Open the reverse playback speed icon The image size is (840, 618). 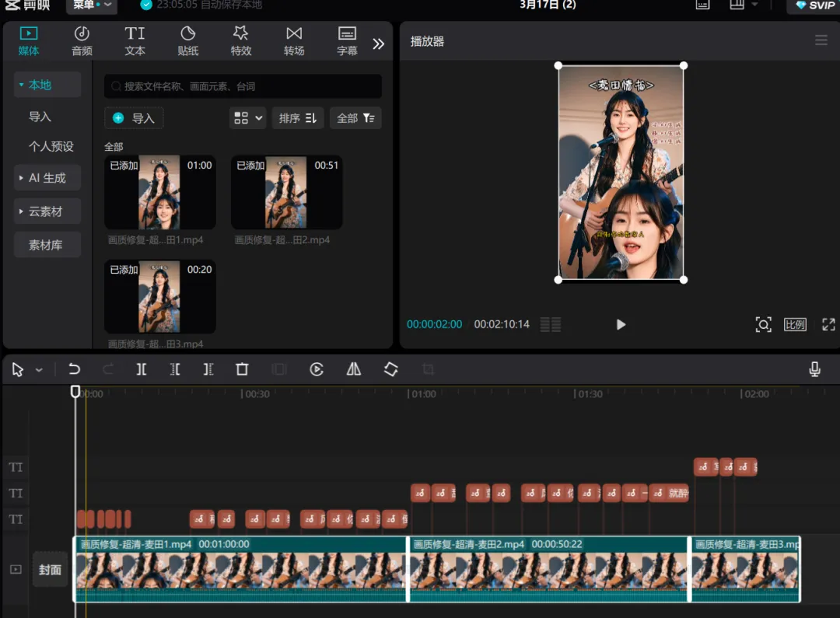coord(317,369)
